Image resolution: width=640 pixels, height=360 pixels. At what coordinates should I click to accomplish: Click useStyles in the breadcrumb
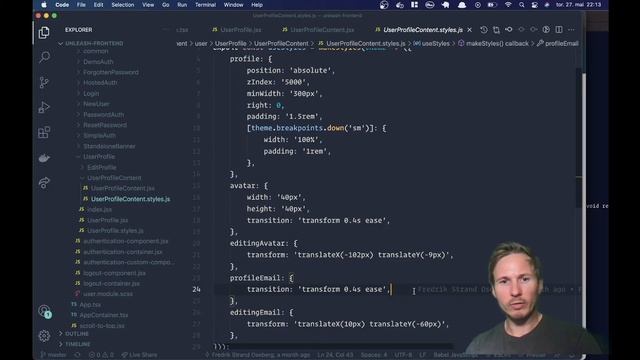pos(436,43)
